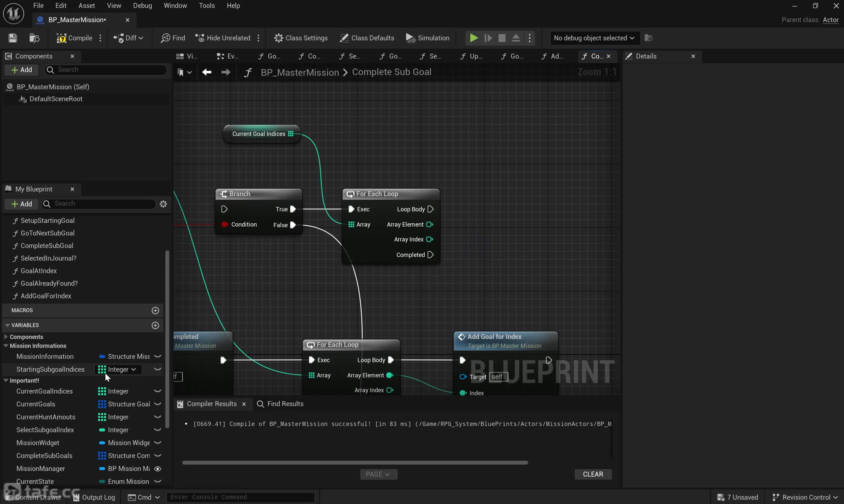Toggle CompleteSubGoals visibility eye
This screenshot has height=504, width=844.
[x=158, y=456]
